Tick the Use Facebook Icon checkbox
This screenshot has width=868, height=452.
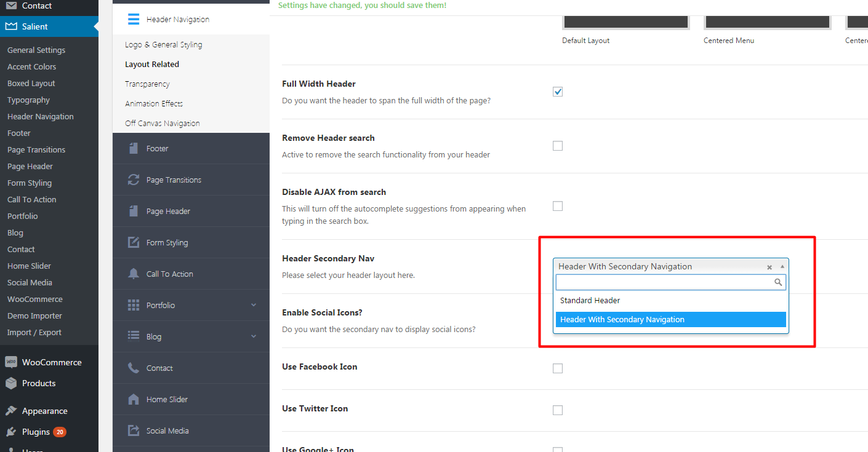558,368
